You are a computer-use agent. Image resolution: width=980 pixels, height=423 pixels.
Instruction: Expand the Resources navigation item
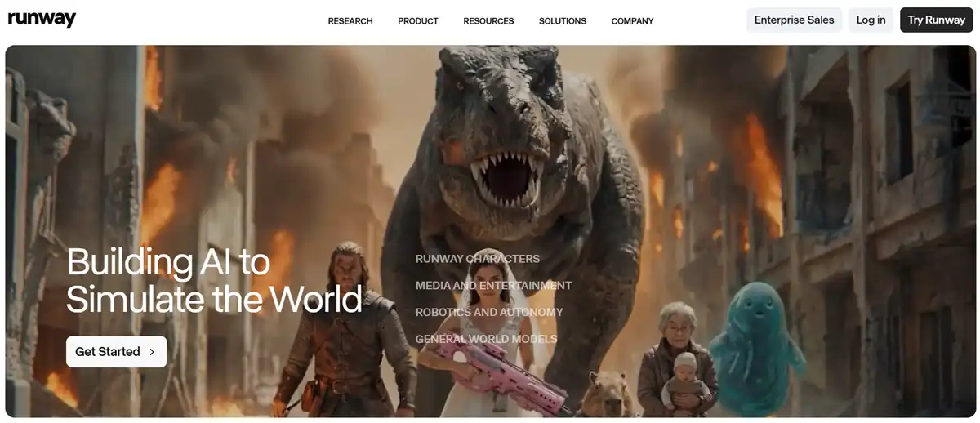(488, 21)
